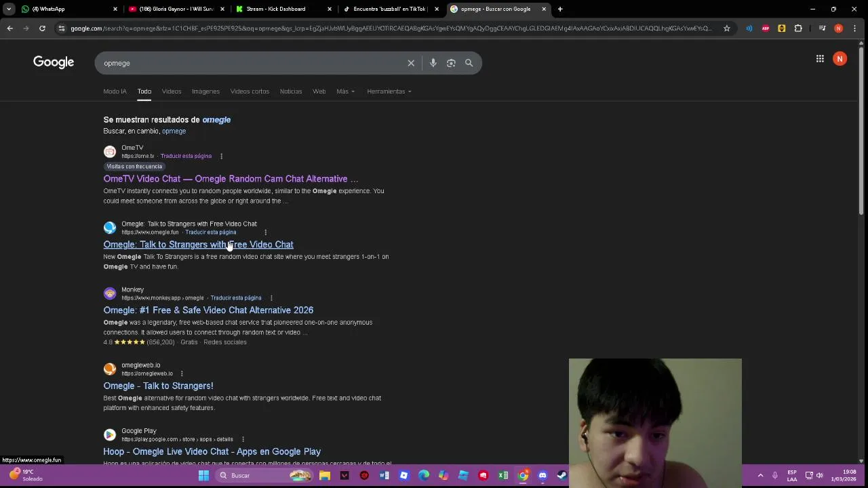Viewport: 868px width, 488px height.
Task: Click the taskbar Buscar search box
Action: pos(264,475)
